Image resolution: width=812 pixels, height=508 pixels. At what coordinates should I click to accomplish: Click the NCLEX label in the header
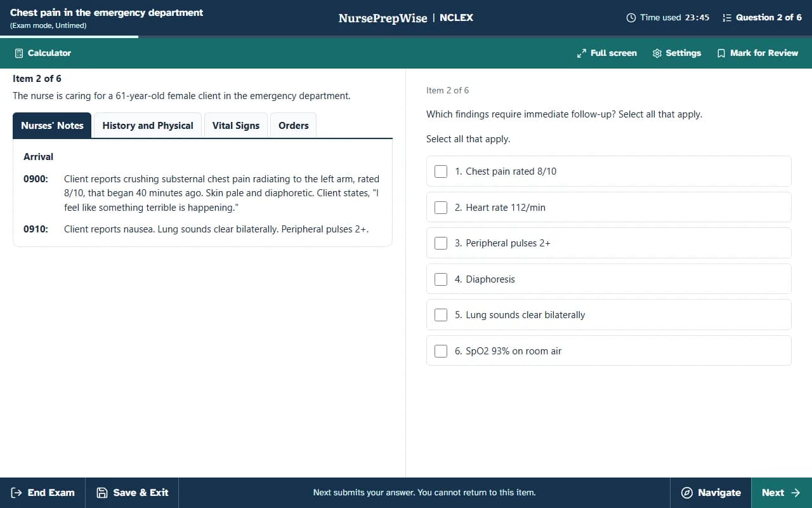456,18
